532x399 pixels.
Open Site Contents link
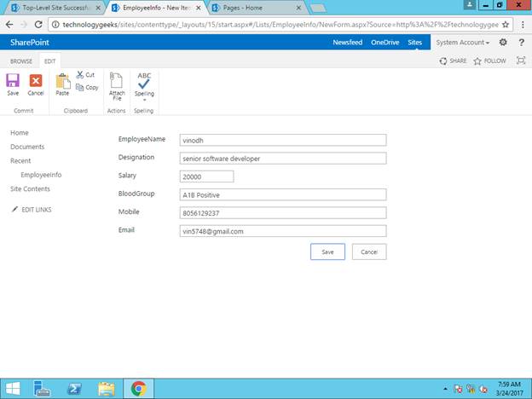[x=30, y=188]
